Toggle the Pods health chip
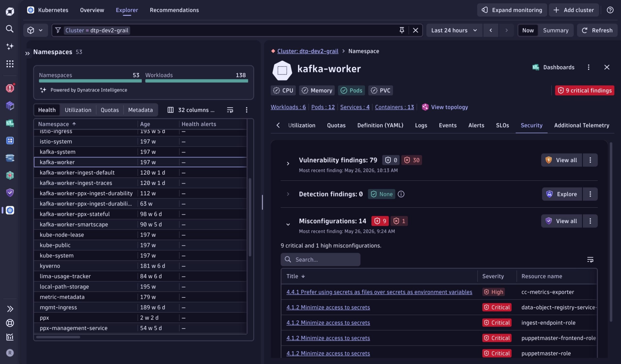This screenshot has height=364, width=621. tap(351, 90)
